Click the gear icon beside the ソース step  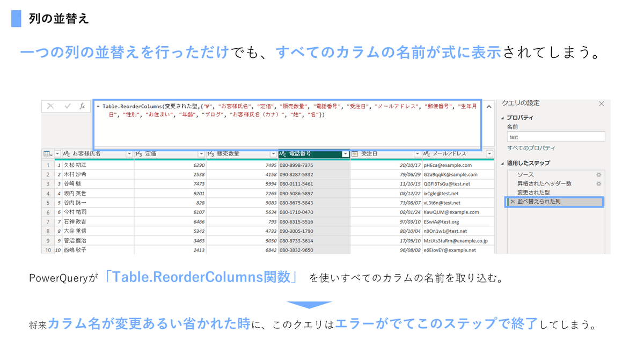(x=599, y=173)
